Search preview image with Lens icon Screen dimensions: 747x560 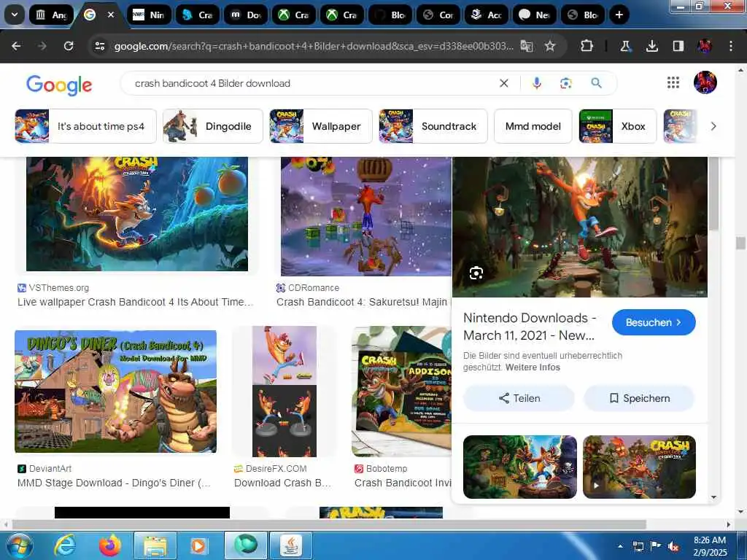(476, 273)
